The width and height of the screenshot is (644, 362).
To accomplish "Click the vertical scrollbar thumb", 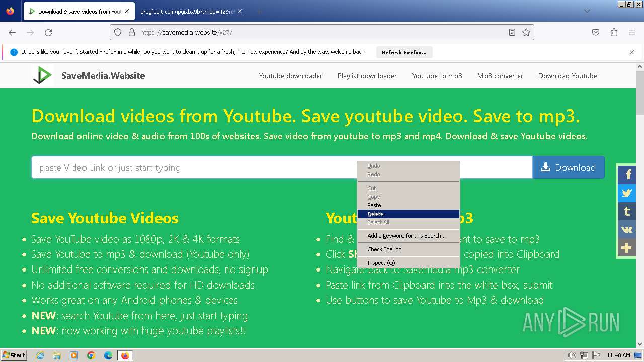I will coord(640,93).
